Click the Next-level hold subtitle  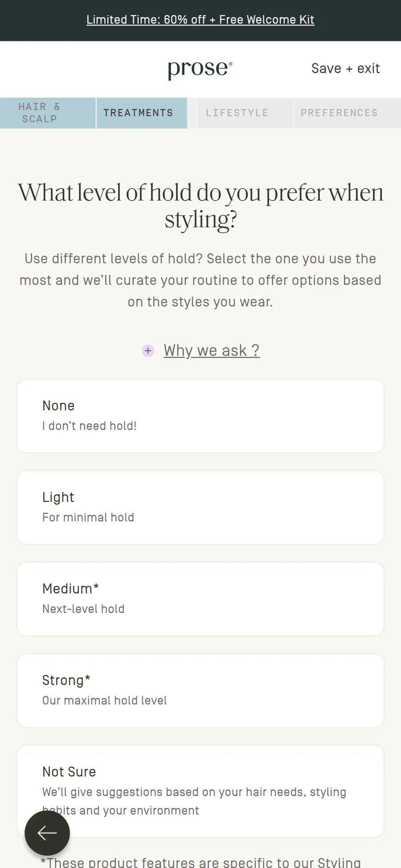pyautogui.click(x=83, y=609)
